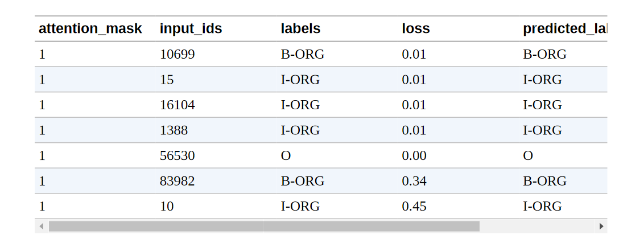Viewport: 644px width, 243px height.
Task: Click the horizontal scrollbar thumb
Action: 264,226
